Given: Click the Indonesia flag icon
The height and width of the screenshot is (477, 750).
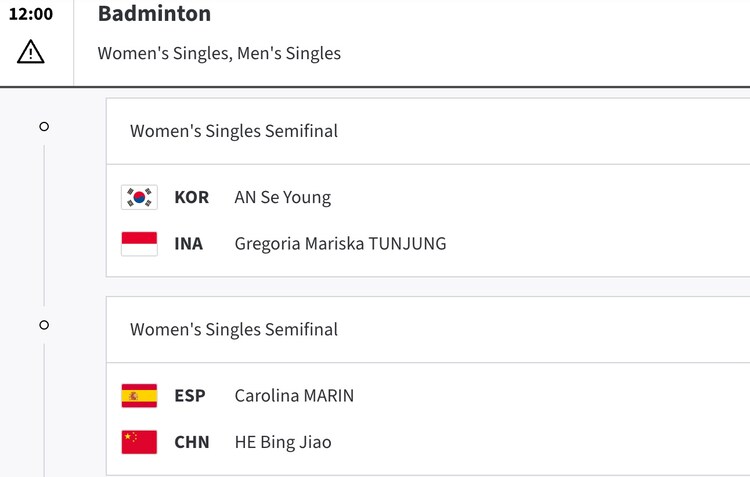Looking at the screenshot, I should coord(139,243).
